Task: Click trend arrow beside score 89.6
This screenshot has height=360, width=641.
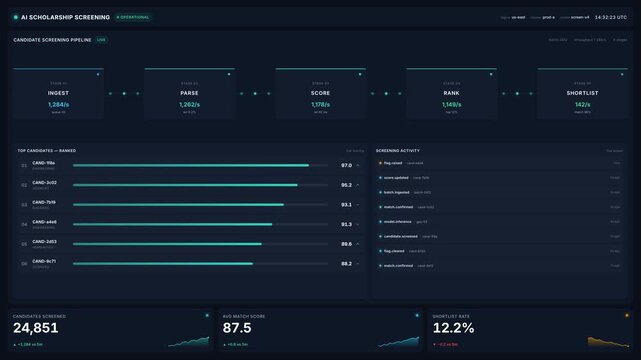Action: coord(358,244)
